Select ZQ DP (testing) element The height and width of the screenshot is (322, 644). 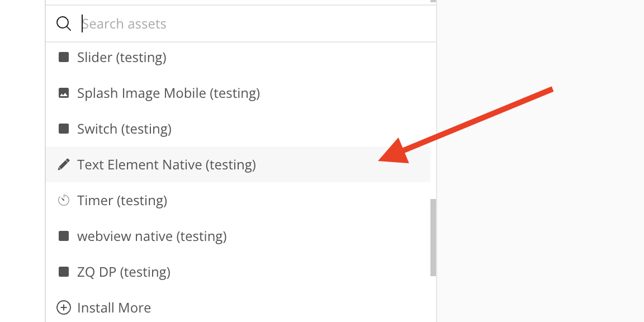click(124, 272)
